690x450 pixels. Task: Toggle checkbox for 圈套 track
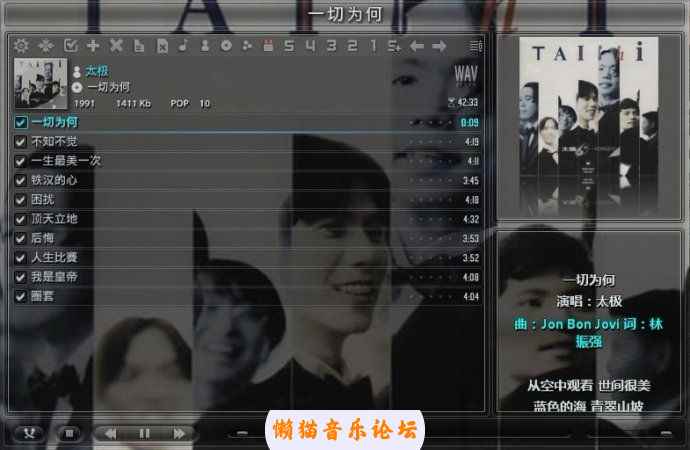21,296
